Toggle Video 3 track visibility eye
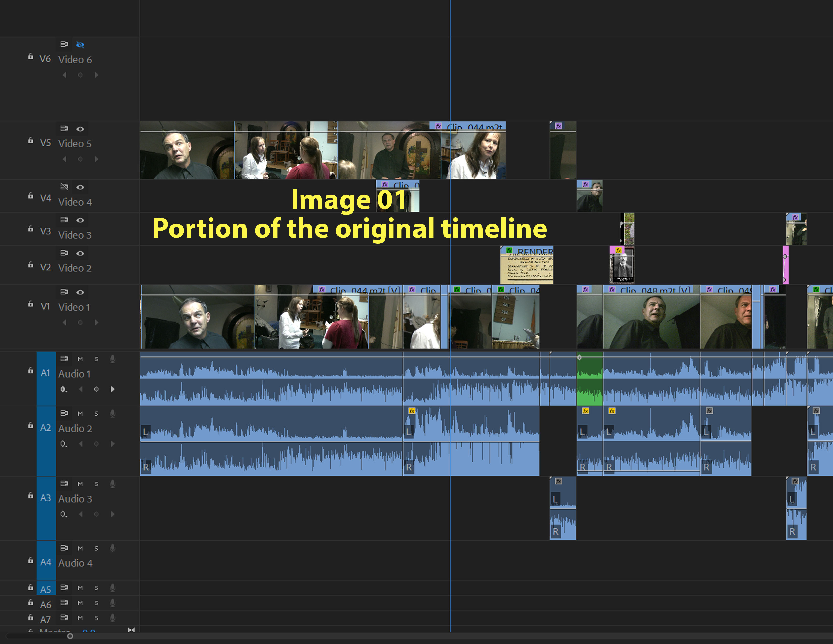 [80, 220]
